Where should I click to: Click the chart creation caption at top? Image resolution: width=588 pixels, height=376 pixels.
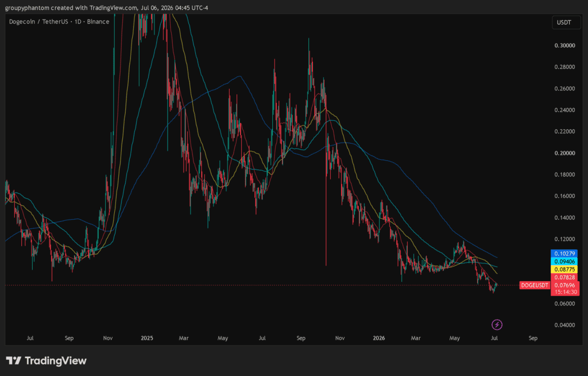pos(106,7)
